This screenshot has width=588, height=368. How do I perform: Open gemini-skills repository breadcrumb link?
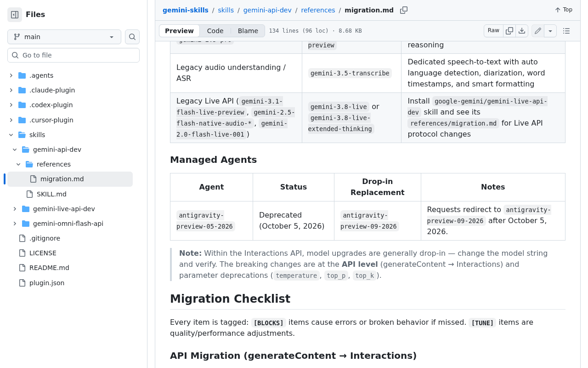(186, 10)
